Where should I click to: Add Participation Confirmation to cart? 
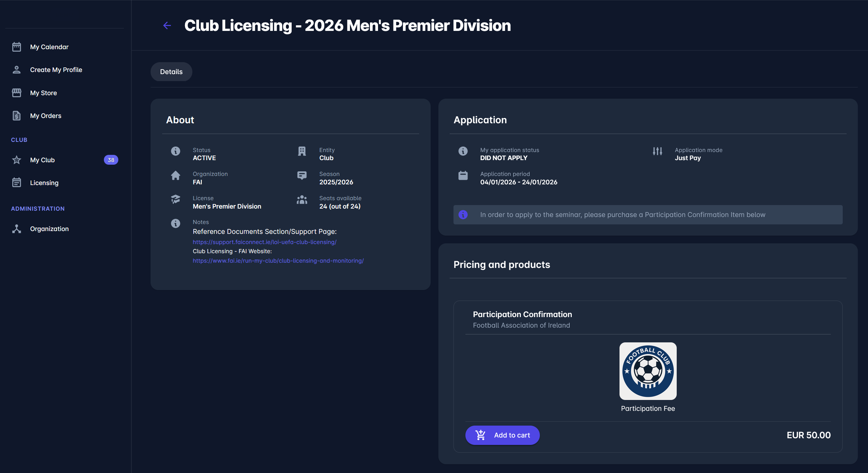[502, 435]
